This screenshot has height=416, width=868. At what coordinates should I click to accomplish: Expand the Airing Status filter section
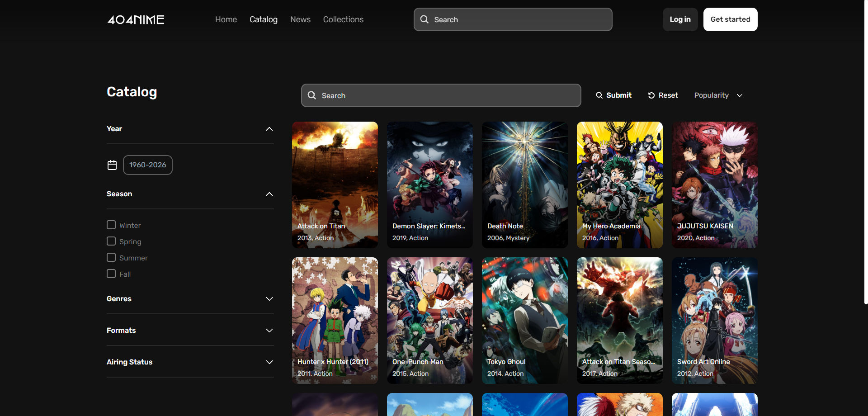[269, 362]
